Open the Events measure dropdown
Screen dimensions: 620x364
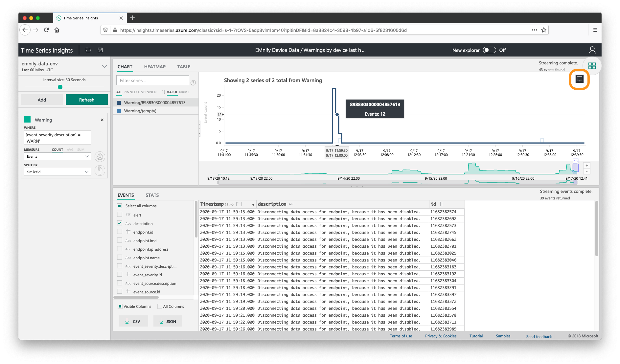point(57,156)
